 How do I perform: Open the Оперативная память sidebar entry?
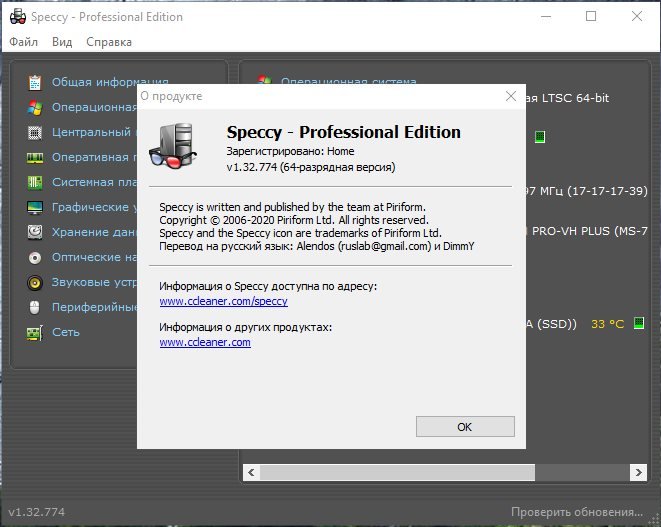[x=94, y=157]
